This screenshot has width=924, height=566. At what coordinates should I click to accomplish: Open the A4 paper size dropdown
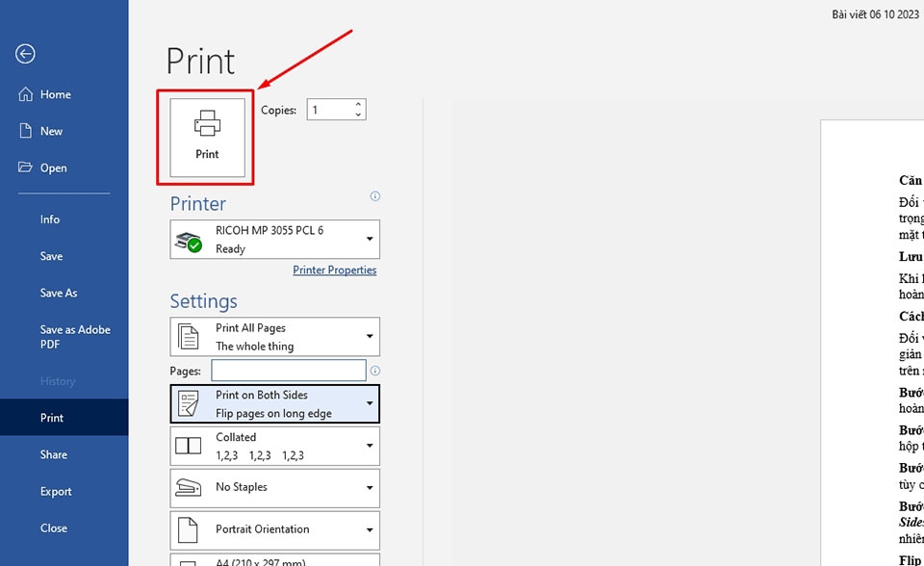click(x=274, y=560)
